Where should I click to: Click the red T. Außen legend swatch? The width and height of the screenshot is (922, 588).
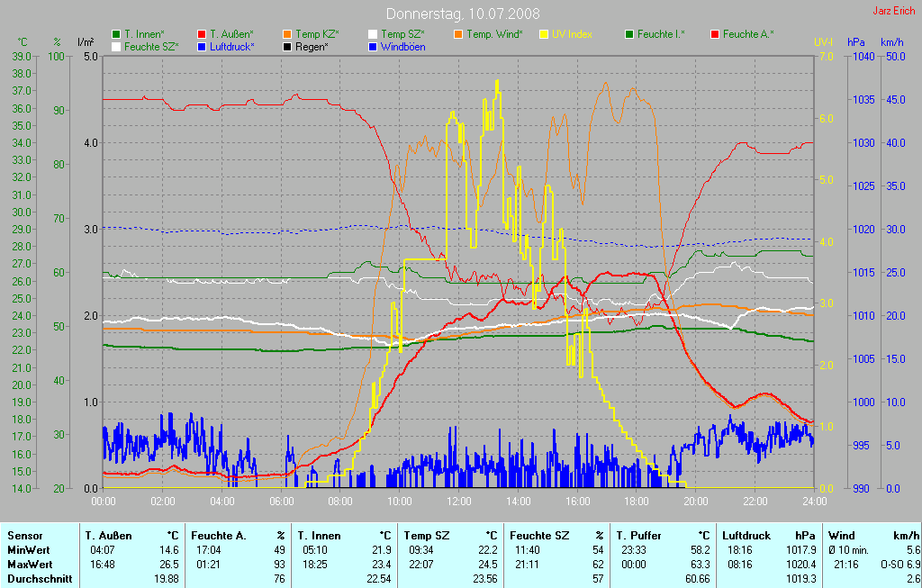pos(202,35)
